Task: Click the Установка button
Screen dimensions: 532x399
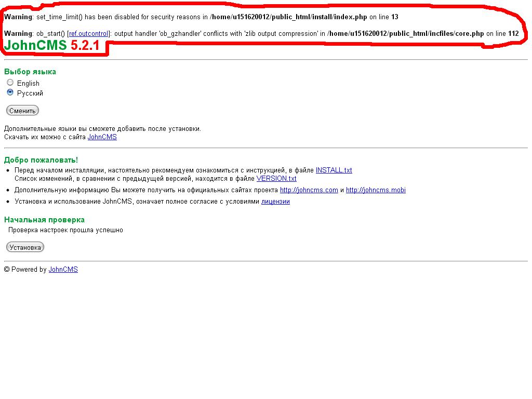Action: click(25, 247)
